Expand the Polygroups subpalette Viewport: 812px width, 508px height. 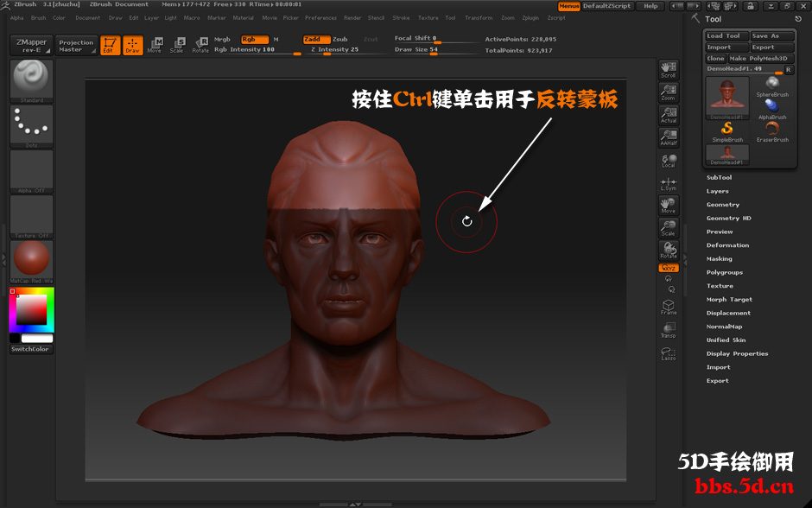pyautogui.click(x=725, y=272)
